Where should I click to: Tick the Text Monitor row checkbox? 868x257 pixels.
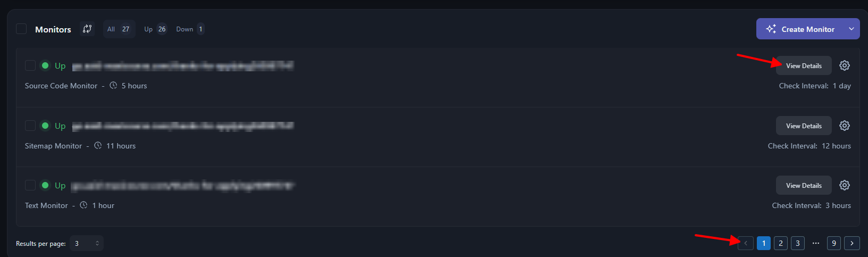(30, 185)
